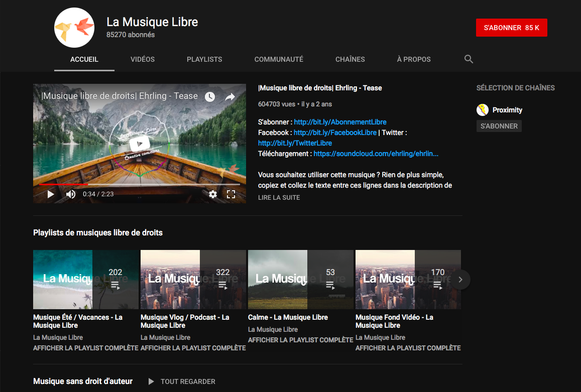Show complete Calme playlist
581x392 pixels.
[300, 340]
